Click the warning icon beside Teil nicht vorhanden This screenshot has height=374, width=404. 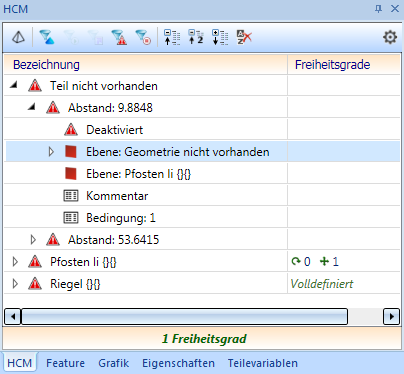[35, 86]
